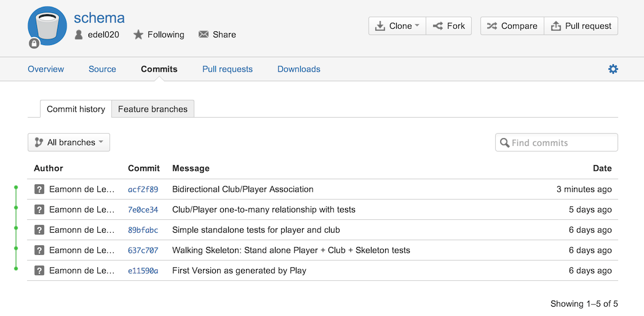This screenshot has height=316, width=644.
Task: Click the schema repository bucket avatar
Action: 47,26
